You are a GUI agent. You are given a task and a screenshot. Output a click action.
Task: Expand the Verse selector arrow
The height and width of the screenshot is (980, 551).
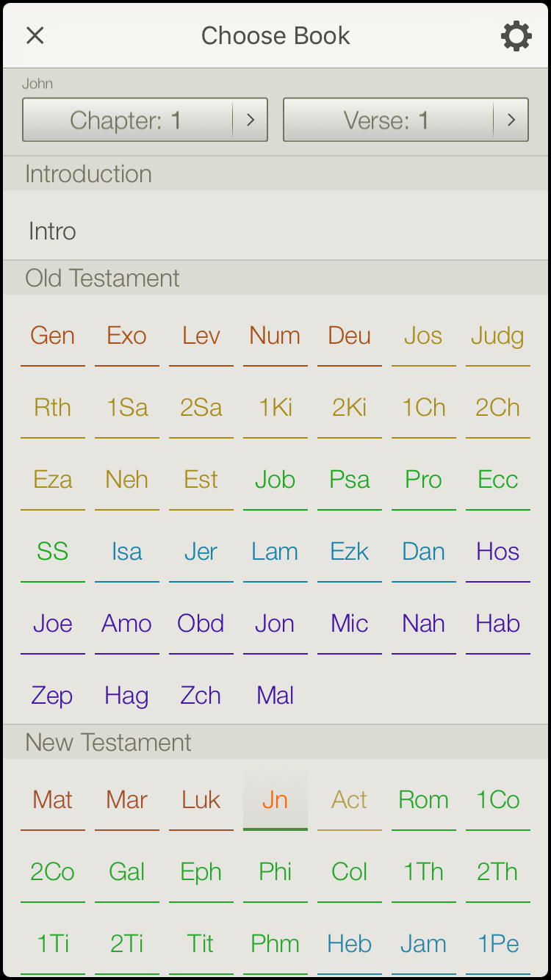tap(511, 120)
